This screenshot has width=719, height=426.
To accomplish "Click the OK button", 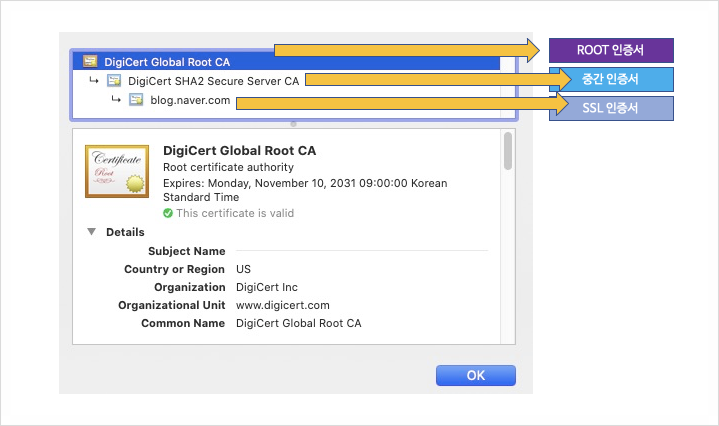I will click(x=476, y=375).
